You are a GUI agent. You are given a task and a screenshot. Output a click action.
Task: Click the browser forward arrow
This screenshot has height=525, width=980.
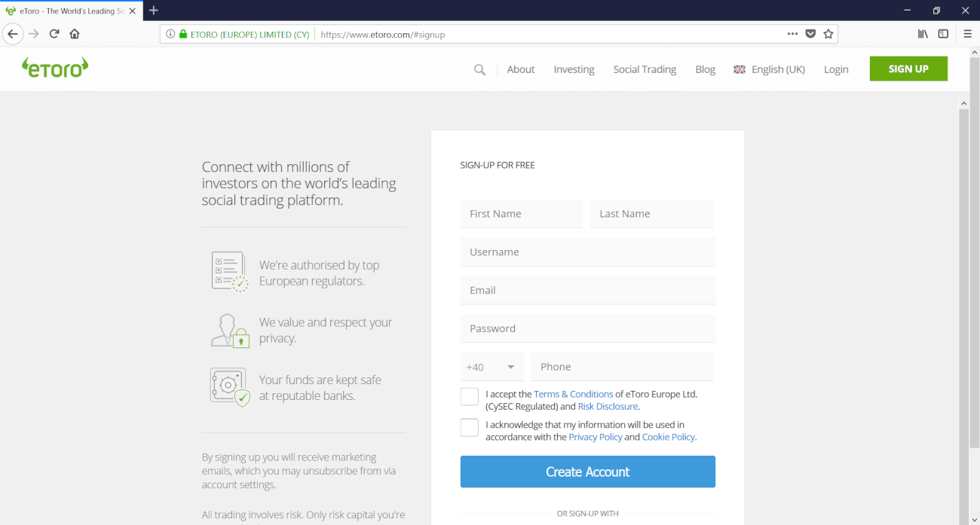34,34
